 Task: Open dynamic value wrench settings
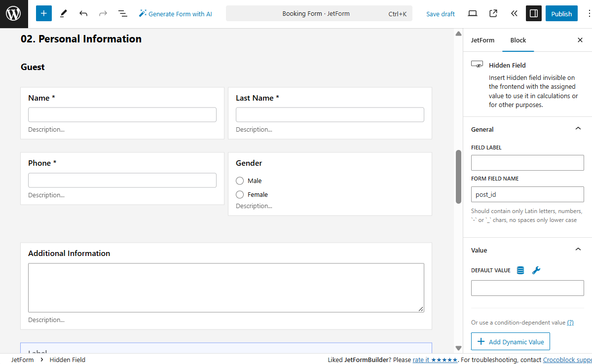(536, 270)
